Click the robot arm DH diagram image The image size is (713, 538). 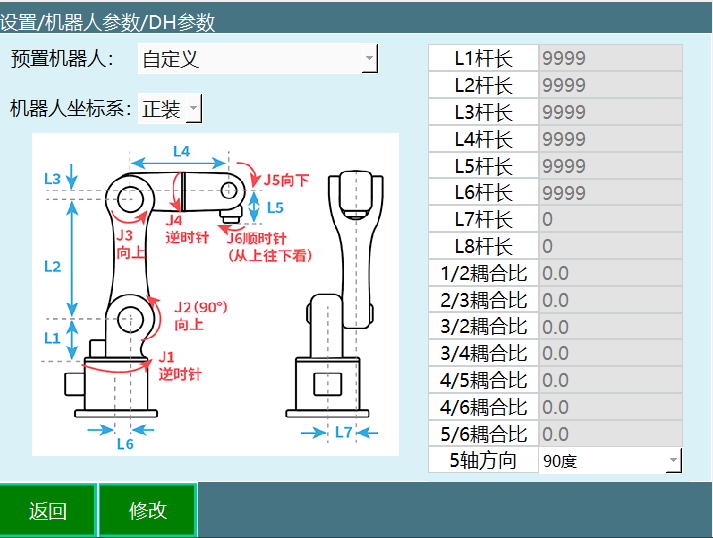click(215, 294)
